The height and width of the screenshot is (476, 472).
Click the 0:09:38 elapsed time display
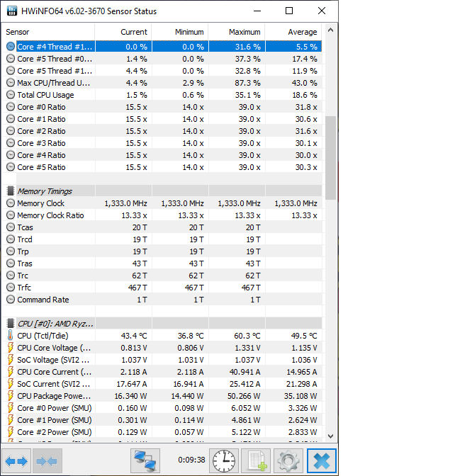(191, 460)
